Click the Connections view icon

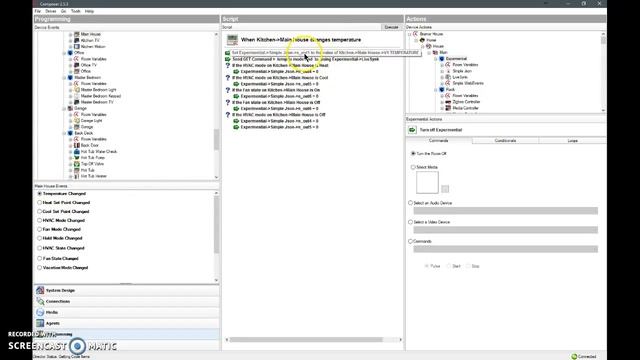[x=40, y=301]
